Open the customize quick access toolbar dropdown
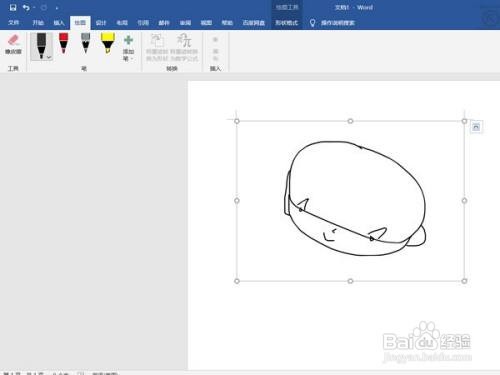 click(57, 8)
